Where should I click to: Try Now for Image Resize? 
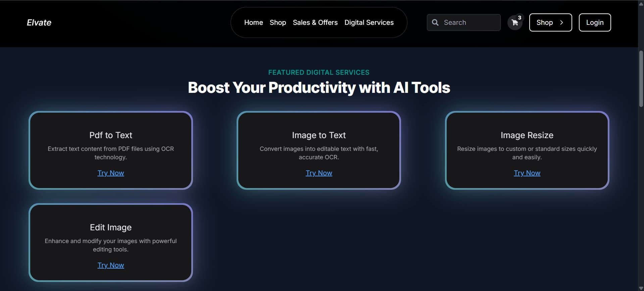point(527,173)
